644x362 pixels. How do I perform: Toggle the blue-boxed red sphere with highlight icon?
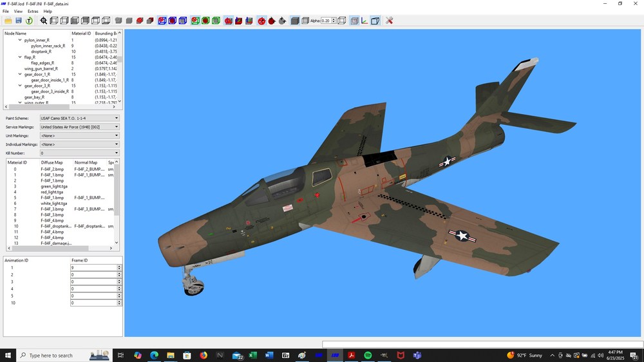[x=162, y=21]
